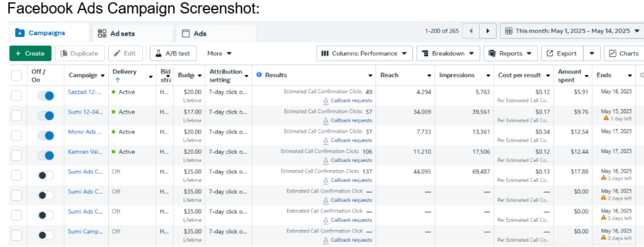Tick the checkbox for Kamran Vai campaign
Screen dimensions: 644x247
tap(16, 156)
